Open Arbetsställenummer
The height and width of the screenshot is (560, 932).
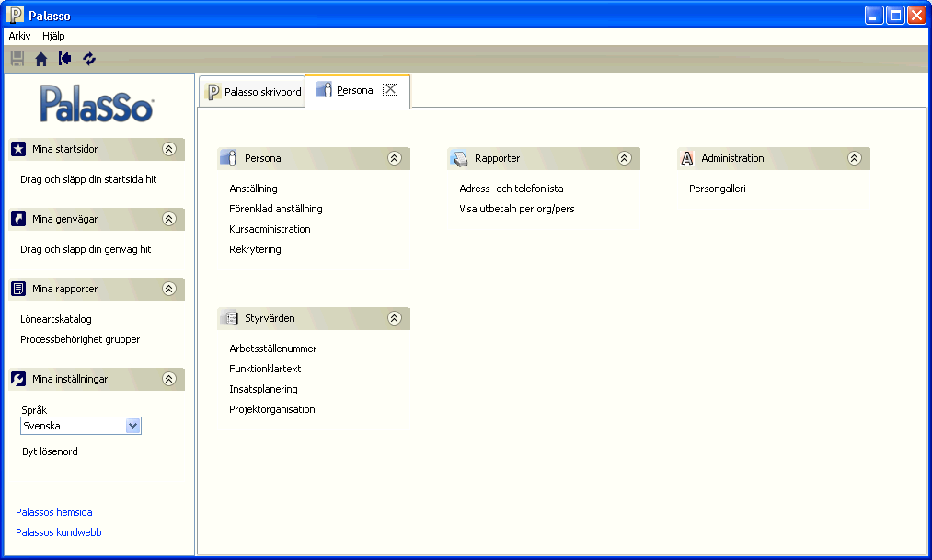pos(273,349)
